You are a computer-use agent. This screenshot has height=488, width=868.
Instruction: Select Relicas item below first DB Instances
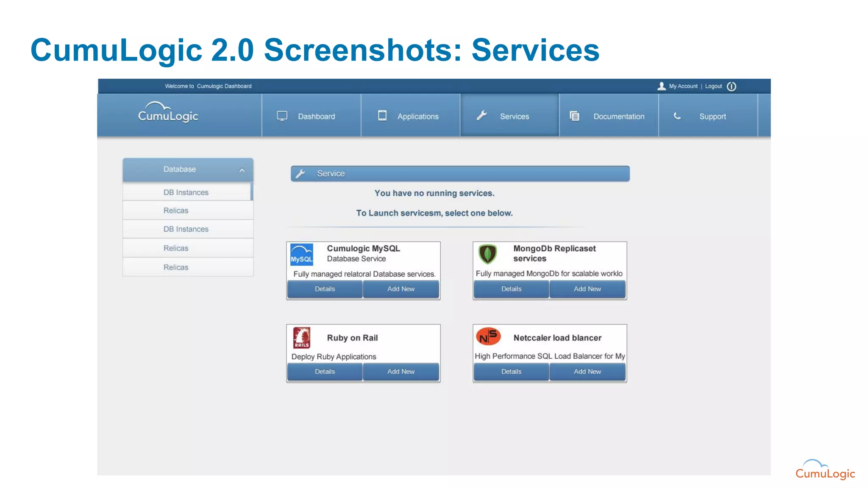tap(188, 211)
